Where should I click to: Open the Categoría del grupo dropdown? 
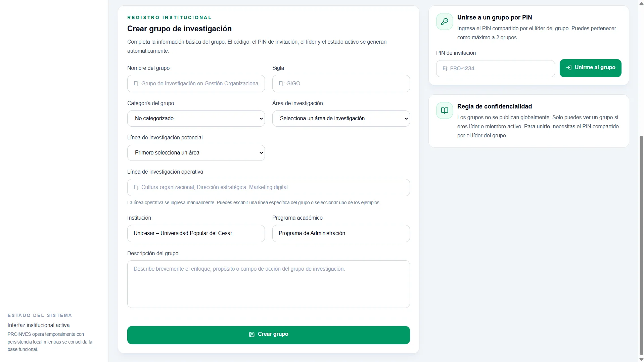[x=196, y=119]
